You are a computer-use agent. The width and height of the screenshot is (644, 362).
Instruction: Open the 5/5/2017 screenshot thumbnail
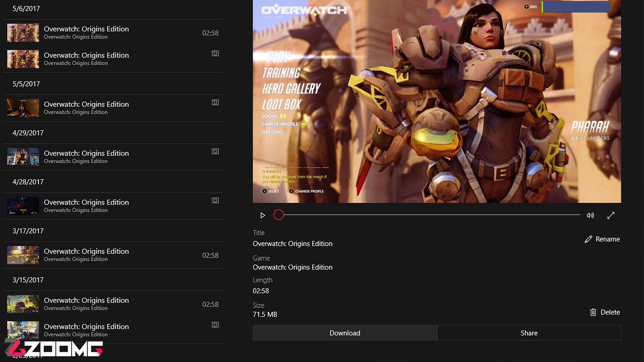coord(23,108)
